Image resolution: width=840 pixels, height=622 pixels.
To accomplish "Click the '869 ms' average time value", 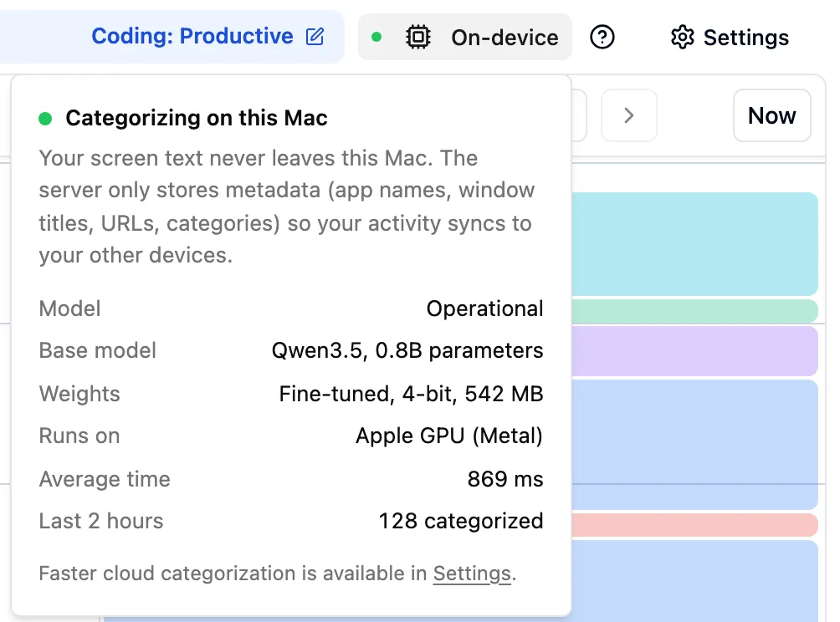I will click(505, 479).
